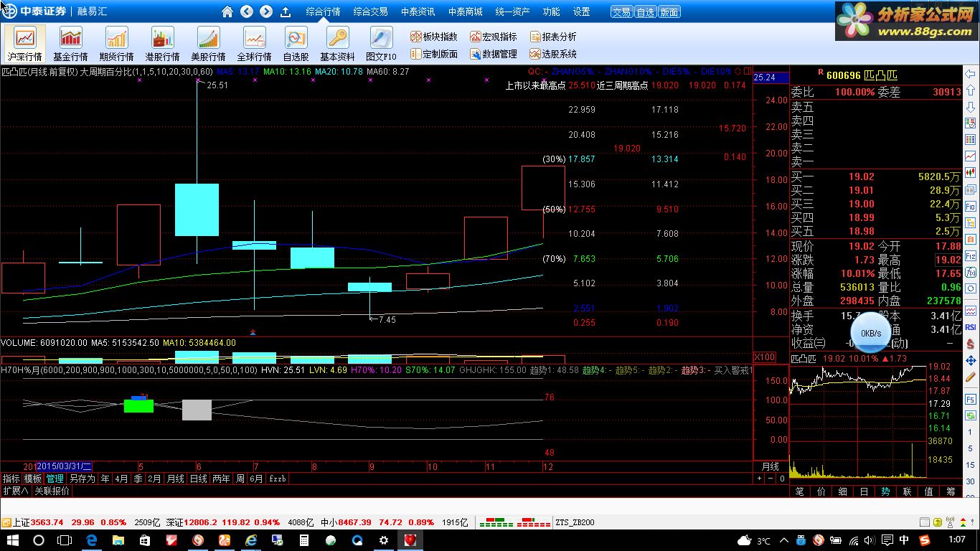The height and width of the screenshot is (551, 980).
Task: Select the 管理 tab below chart
Action: pos(55,479)
